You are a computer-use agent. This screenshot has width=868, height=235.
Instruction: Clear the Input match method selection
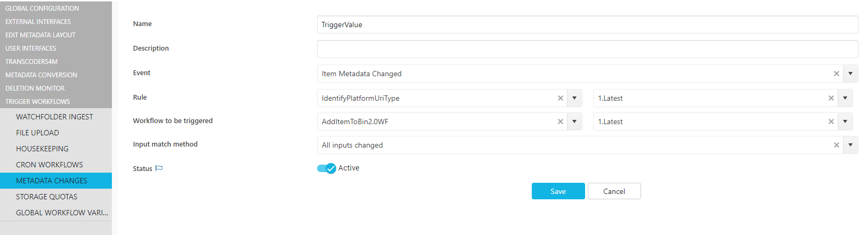click(836, 145)
